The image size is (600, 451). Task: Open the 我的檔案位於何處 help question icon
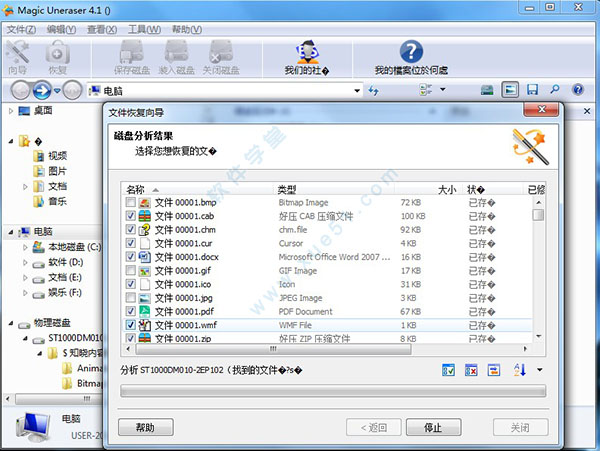tap(411, 57)
